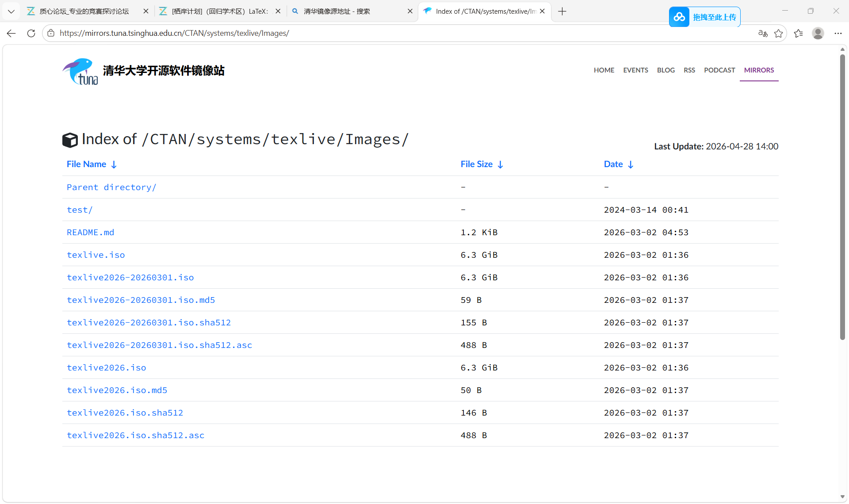The width and height of the screenshot is (849, 504).
Task: Download texlive2026.iso
Action: point(106,368)
